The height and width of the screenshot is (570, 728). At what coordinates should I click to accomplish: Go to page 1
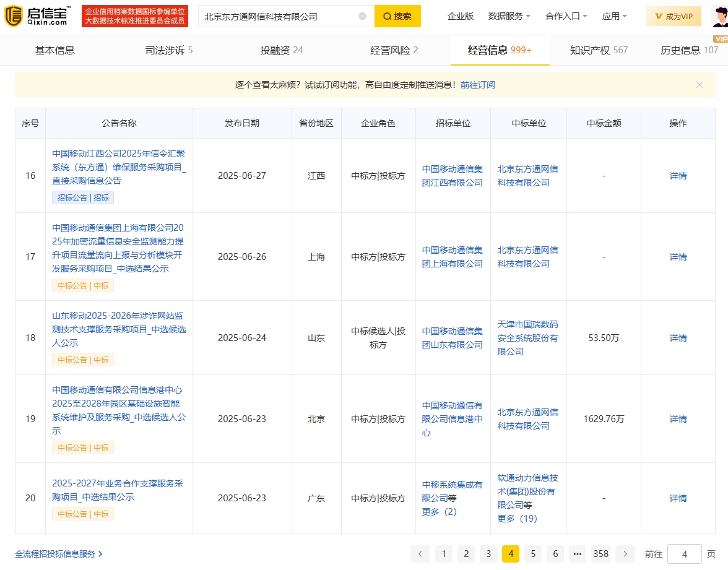tap(444, 554)
